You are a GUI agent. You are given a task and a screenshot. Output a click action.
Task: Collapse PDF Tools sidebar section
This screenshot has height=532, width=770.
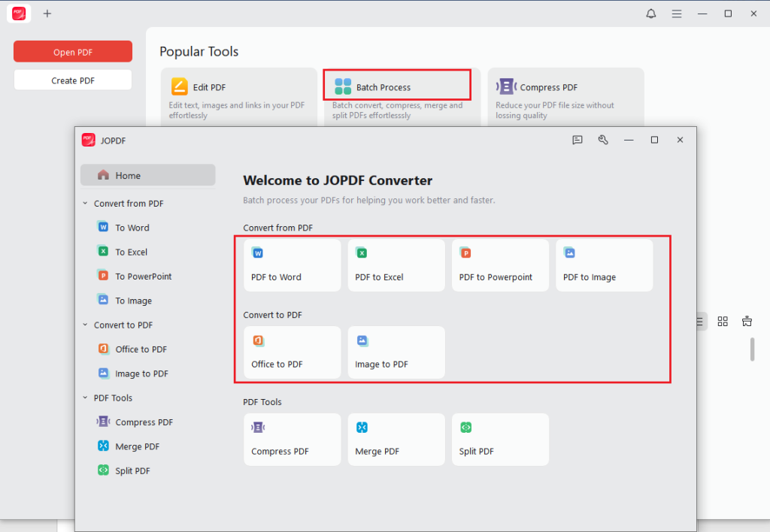[x=85, y=397]
